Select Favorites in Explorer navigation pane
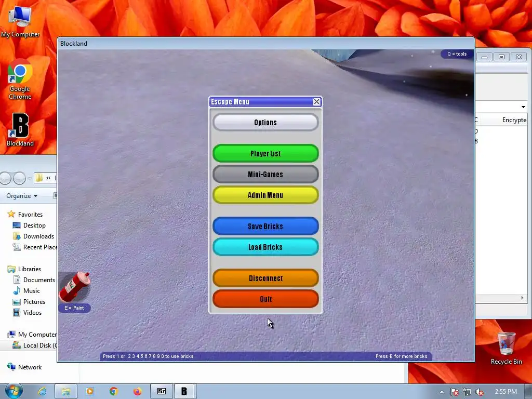532x399 pixels. pos(30,215)
